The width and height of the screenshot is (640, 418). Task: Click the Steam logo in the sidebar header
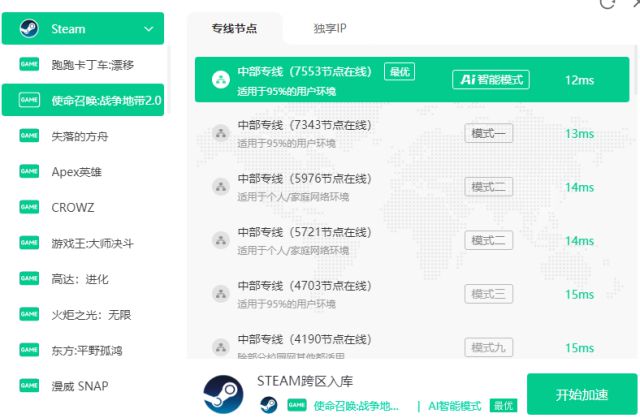[x=29, y=29]
